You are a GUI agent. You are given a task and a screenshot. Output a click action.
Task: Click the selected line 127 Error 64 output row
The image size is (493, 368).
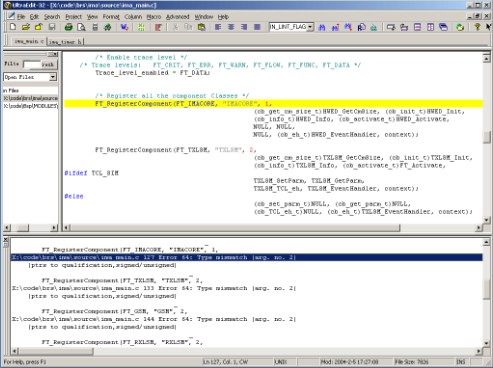tap(247, 257)
